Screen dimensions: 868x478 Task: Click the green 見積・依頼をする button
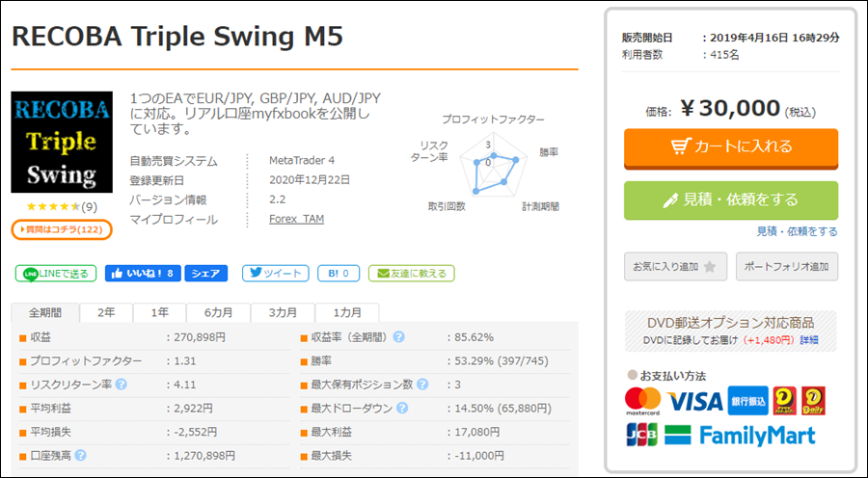731,200
